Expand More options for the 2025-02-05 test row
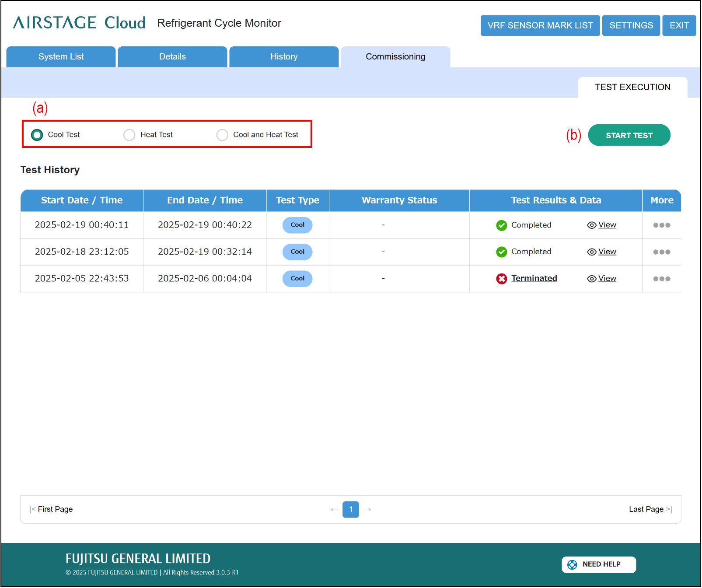This screenshot has width=702, height=588. (x=661, y=279)
